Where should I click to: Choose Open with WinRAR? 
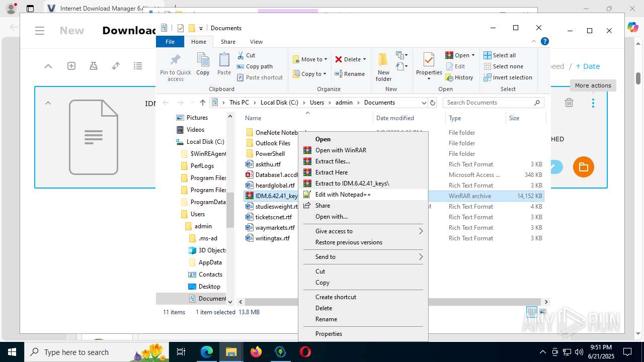(363, 150)
